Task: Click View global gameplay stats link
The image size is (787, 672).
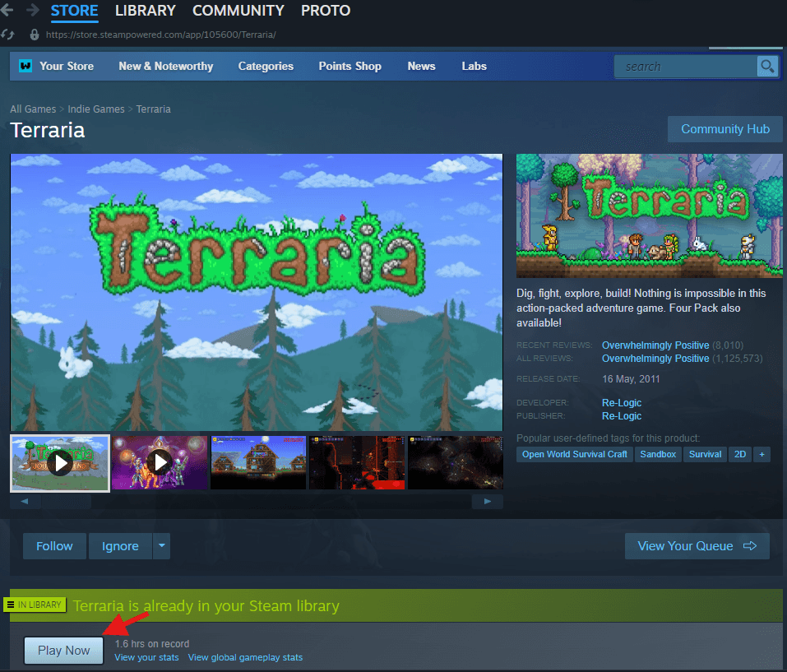Action: [245, 657]
